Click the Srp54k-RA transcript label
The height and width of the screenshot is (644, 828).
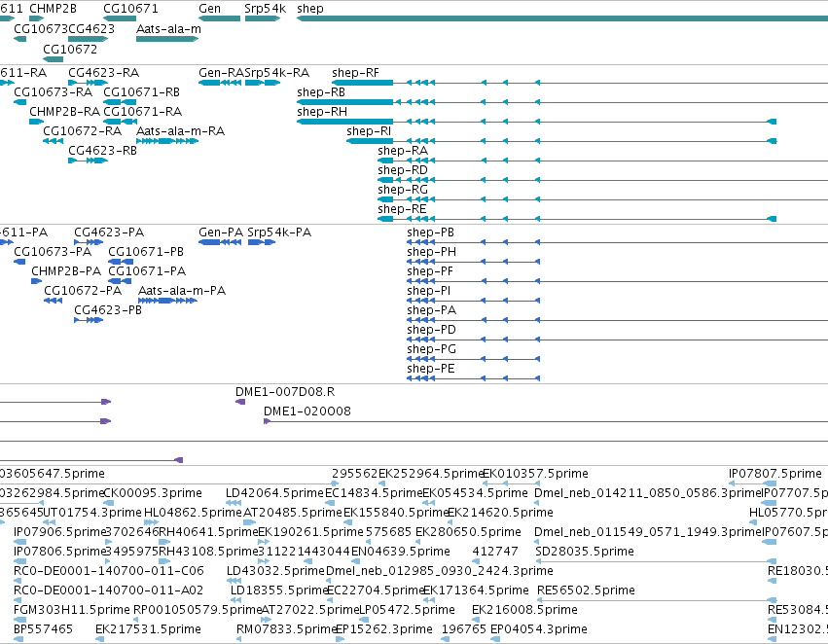tap(276, 73)
